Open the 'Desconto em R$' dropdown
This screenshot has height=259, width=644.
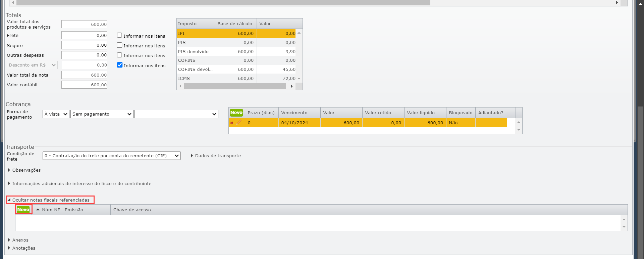point(32,65)
